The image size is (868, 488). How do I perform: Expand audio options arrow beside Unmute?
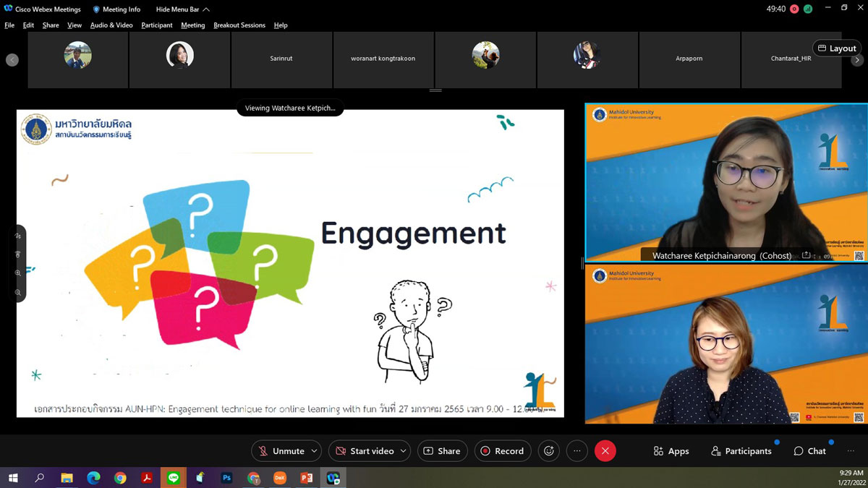pyautogui.click(x=314, y=451)
